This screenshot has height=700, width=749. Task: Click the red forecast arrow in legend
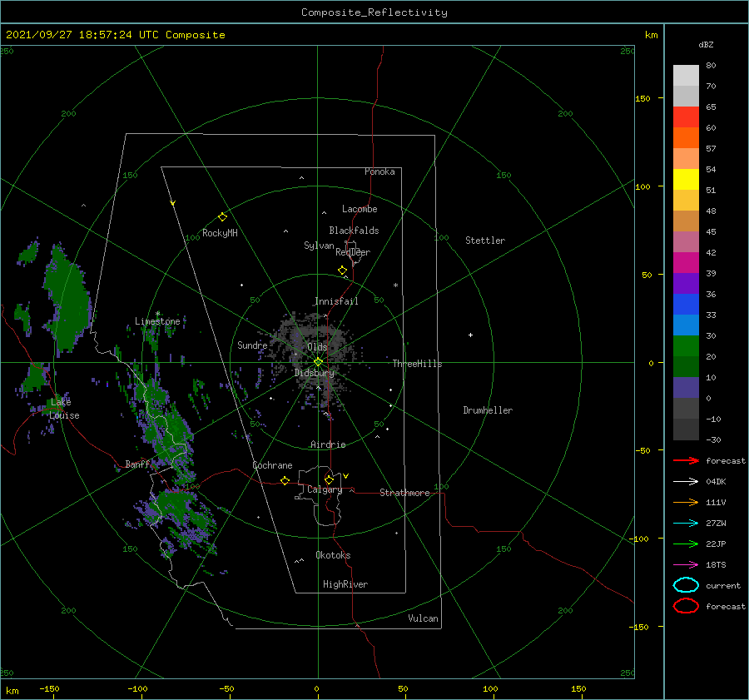pyautogui.click(x=686, y=460)
